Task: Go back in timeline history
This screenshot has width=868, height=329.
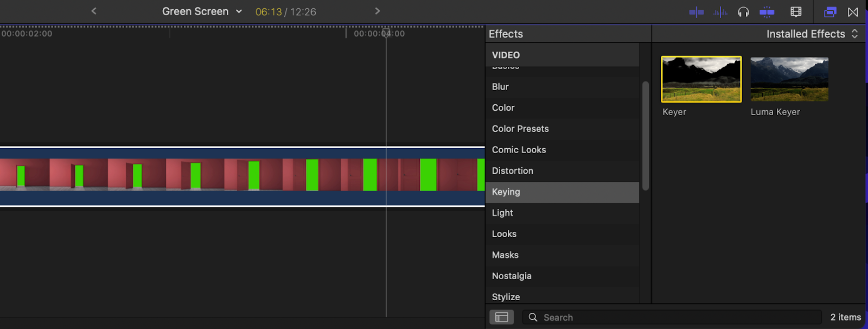Action: click(94, 11)
